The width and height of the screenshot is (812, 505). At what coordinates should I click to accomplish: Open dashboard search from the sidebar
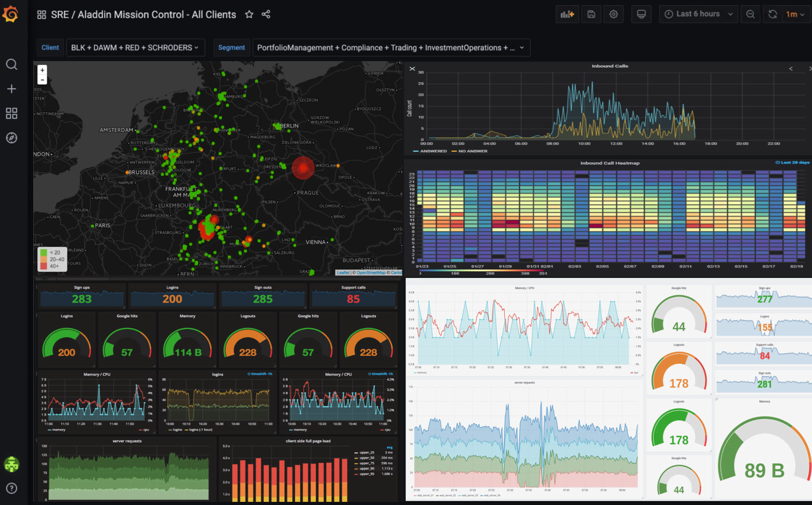(11, 64)
